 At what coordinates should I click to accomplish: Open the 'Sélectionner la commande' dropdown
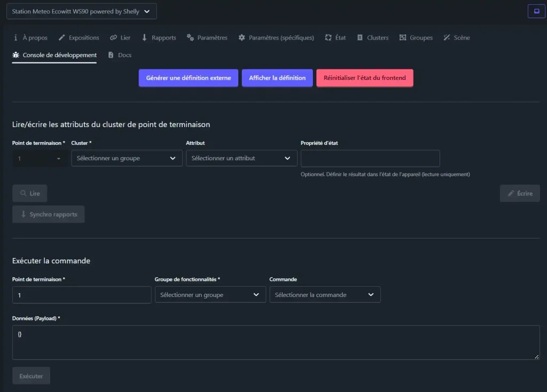325,295
